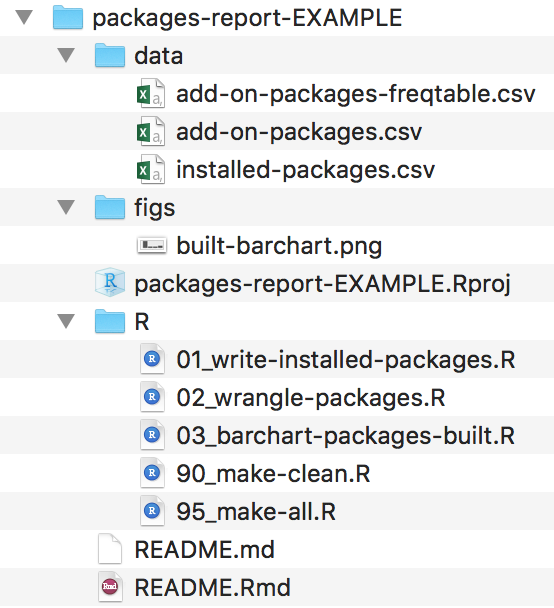Click the blue figs folder icon
Image resolution: width=554 pixels, height=608 pixels.
point(110,207)
